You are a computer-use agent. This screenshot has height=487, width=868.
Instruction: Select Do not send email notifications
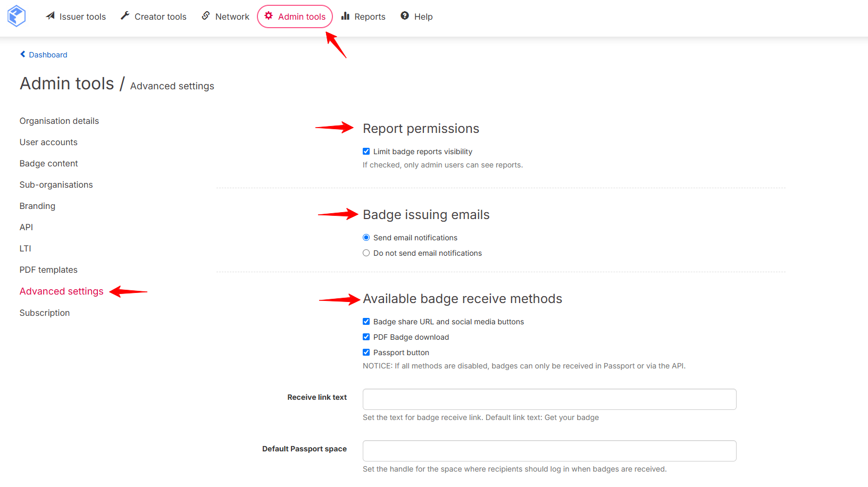[x=366, y=253]
